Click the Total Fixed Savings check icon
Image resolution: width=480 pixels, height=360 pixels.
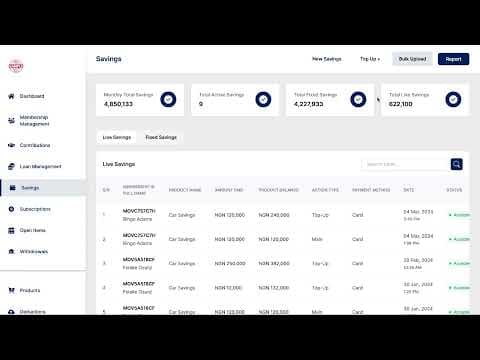tap(358, 99)
